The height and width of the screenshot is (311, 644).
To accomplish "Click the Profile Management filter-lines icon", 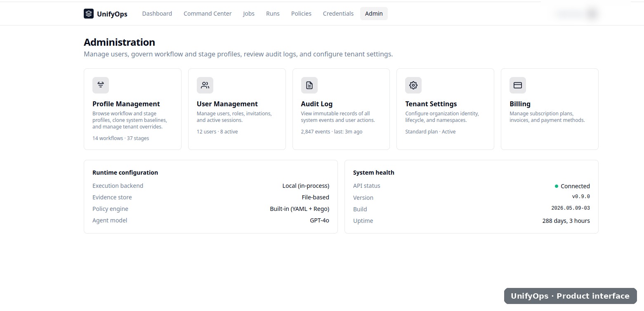I will tap(101, 85).
